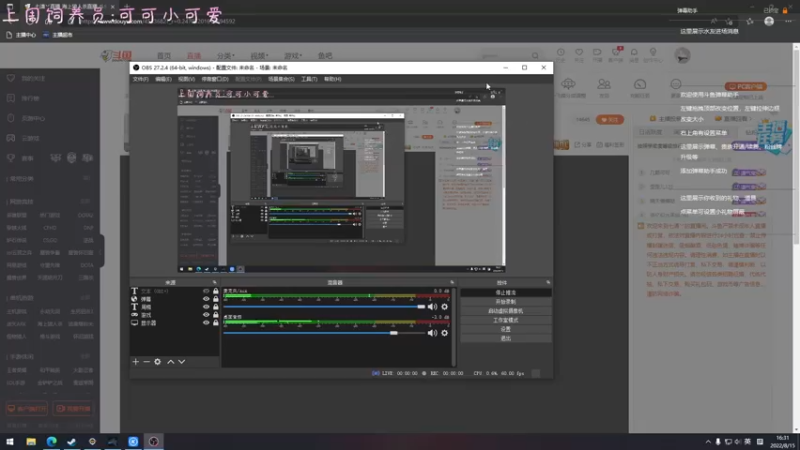Hide the game capture source
Screen dimensions: 800x450
tap(206, 315)
